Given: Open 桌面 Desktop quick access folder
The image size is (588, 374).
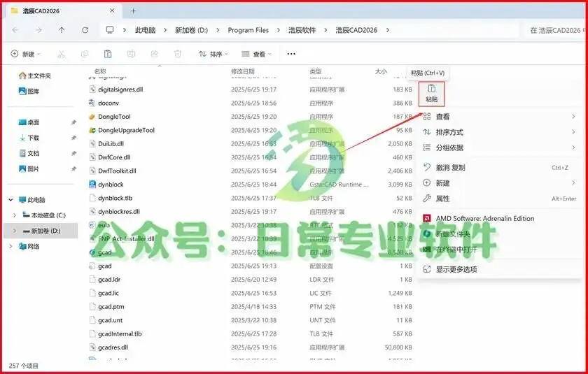Looking at the screenshot, I should 29,122.
